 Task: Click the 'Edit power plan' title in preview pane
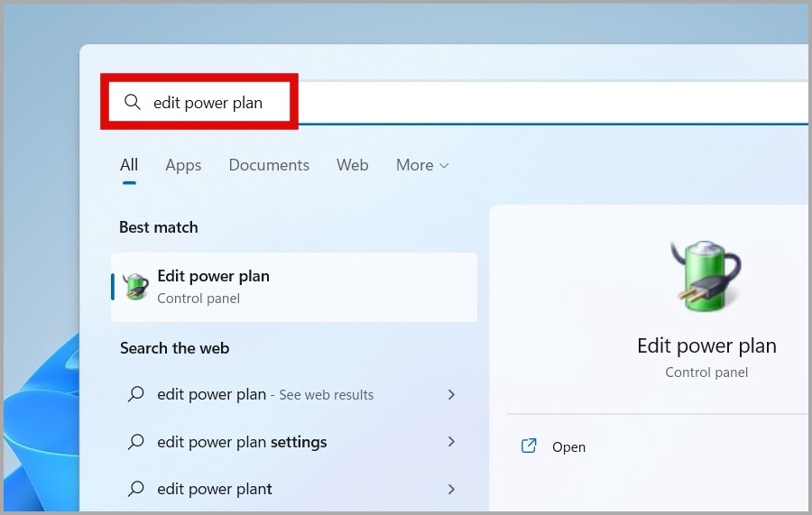(x=706, y=345)
